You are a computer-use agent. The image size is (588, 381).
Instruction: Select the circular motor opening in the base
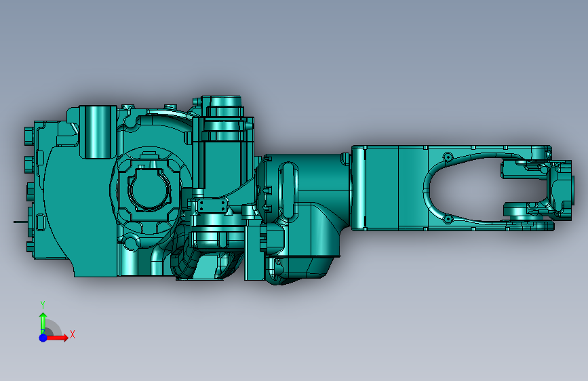149,190
